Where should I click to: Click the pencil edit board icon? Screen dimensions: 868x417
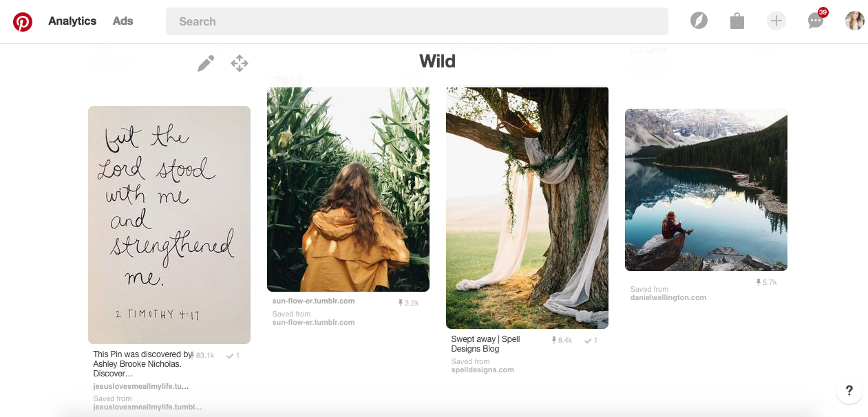coord(206,63)
